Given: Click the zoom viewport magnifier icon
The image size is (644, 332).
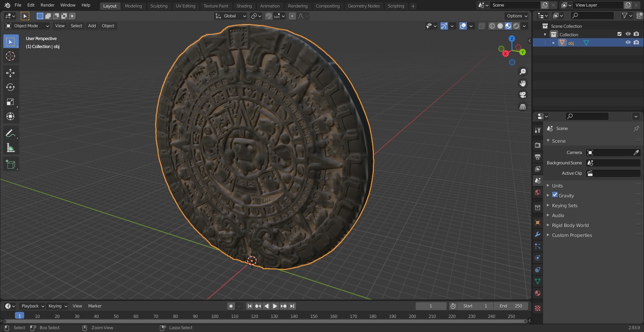Looking at the screenshot, I should point(522,72).
